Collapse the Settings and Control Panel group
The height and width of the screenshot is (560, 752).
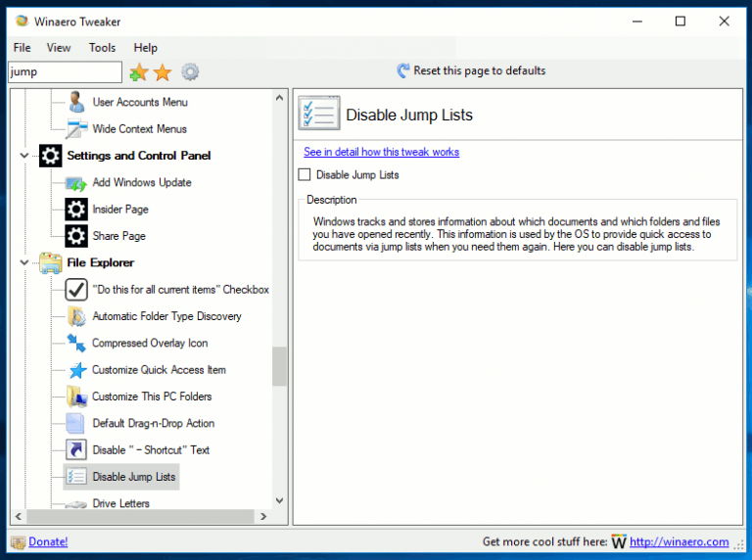(23, 156)
